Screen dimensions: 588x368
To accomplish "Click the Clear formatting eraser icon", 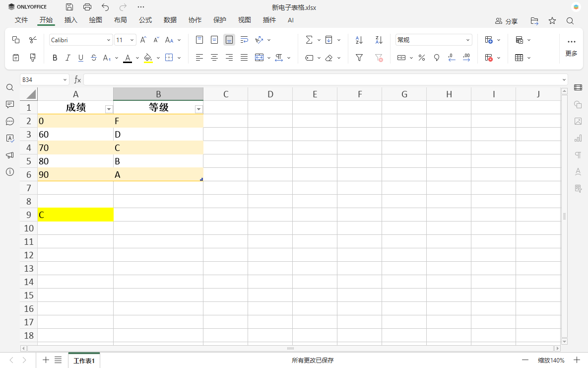I will 329,58.
